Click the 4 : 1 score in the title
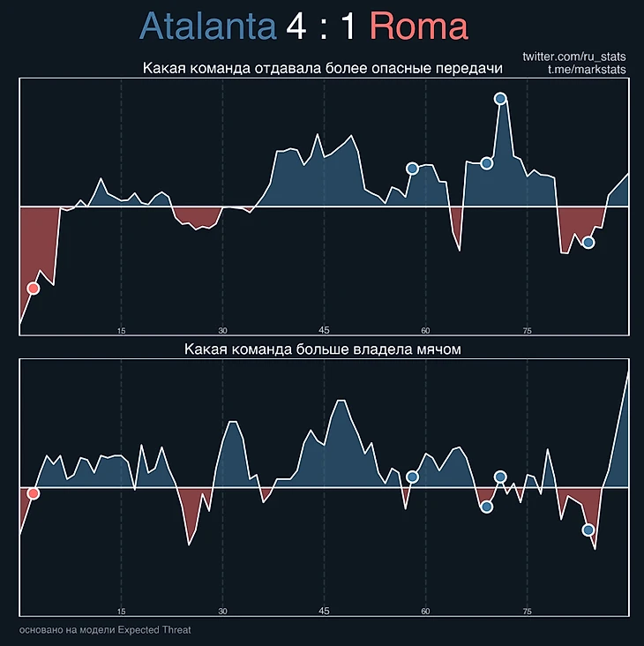This screenshot has width=644, height=646. [323, 27]
